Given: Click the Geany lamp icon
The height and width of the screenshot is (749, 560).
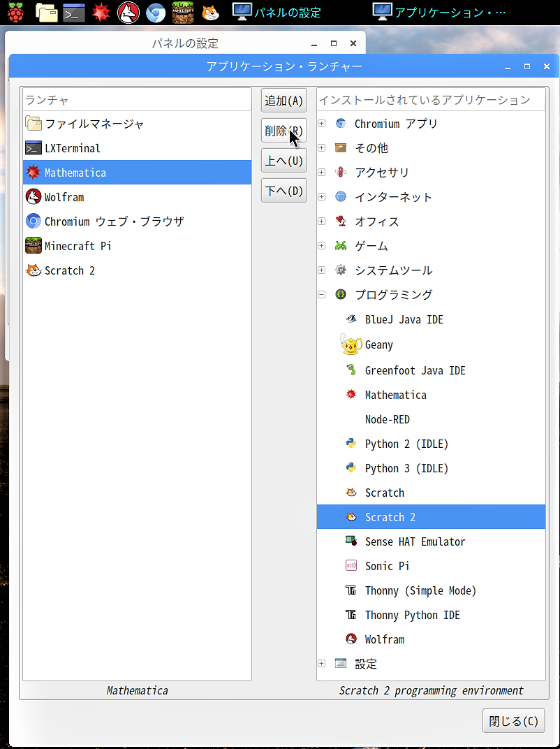Looking at the screenshot, I should tap(352, 344).
